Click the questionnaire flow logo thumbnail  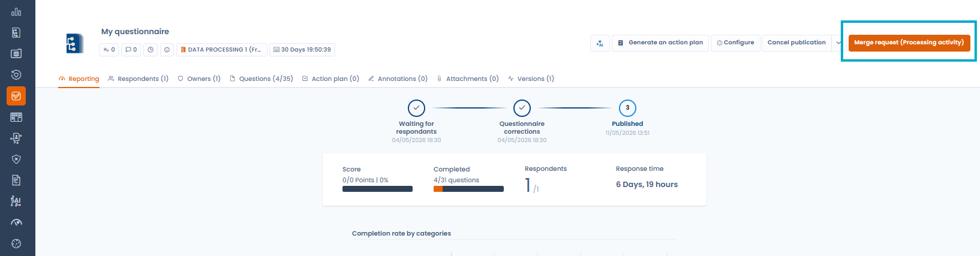click(x=74, y=43)
